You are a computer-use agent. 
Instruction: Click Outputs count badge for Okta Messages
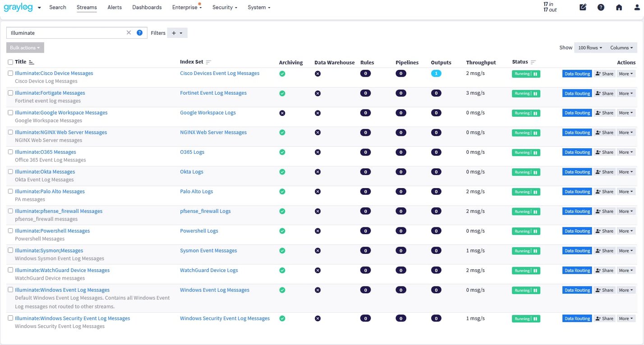coord(436,172)
